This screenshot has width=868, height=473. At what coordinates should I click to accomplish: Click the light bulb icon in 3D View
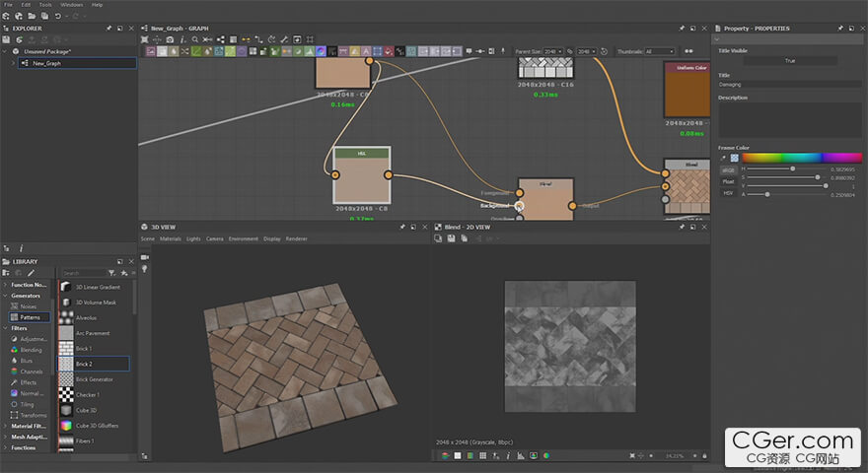click(144, 269)
